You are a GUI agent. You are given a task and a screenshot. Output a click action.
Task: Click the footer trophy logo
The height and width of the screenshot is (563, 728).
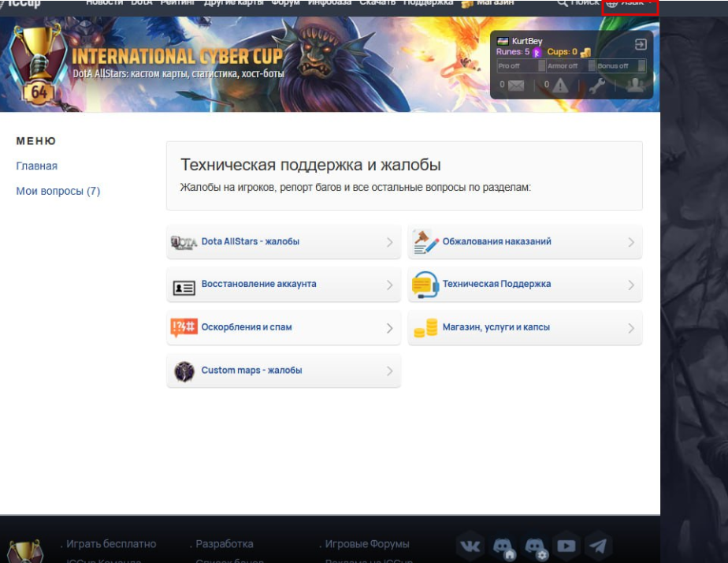[25, 551]
